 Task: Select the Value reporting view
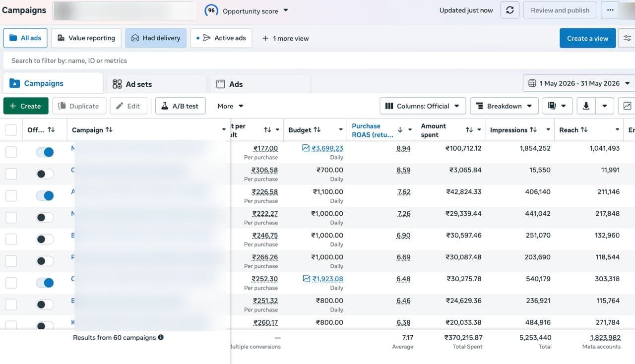click(x=86, y=38)
